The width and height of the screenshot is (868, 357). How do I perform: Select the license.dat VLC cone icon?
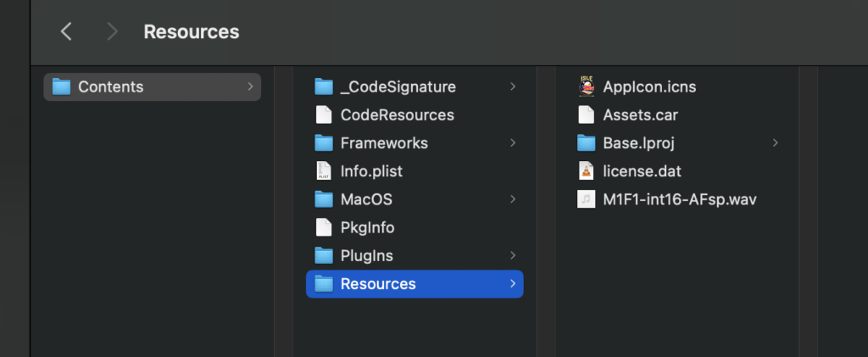(x=586, y=171)
